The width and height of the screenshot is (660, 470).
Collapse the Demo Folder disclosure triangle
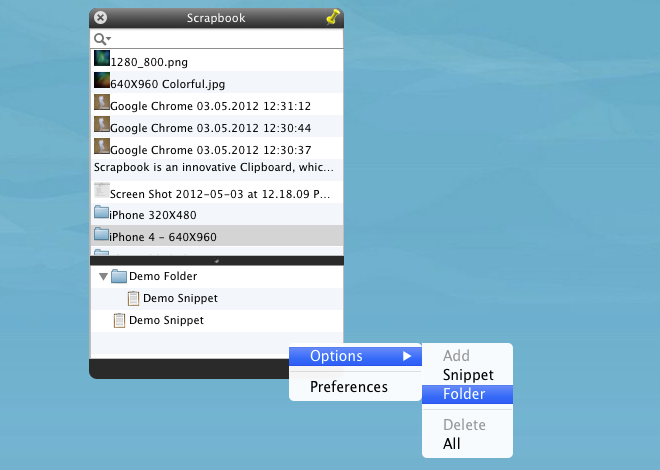(x=103, y=277)
